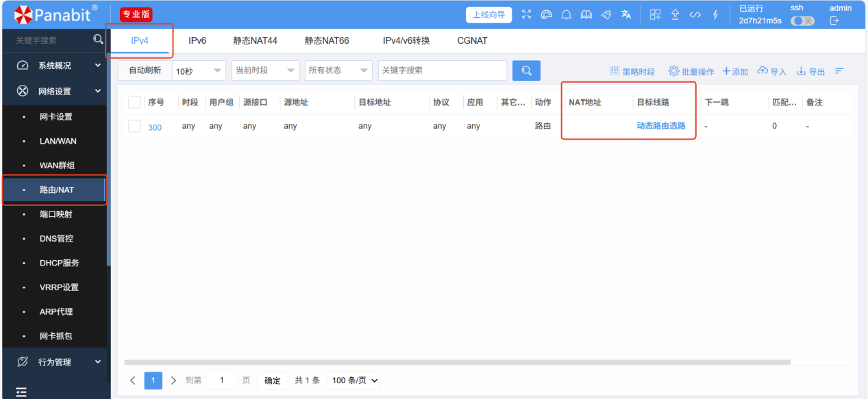Click the lightning bolt icon in header
This screenshot has width=868, height=399.
(x=715, y=15)
